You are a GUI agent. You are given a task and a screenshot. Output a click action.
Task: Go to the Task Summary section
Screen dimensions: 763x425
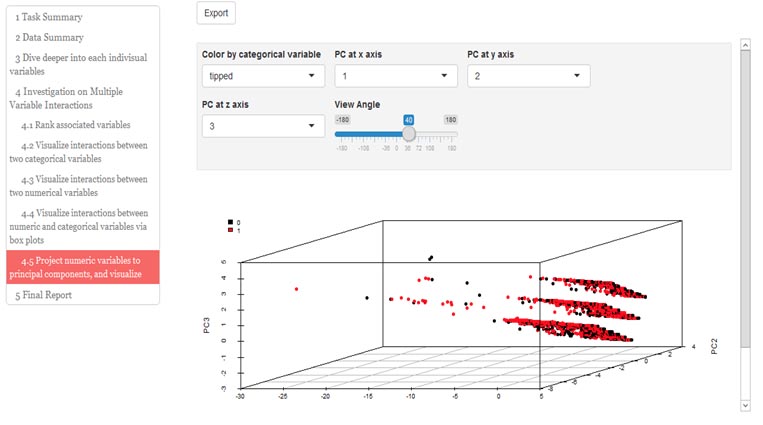(x=49, y=17)
